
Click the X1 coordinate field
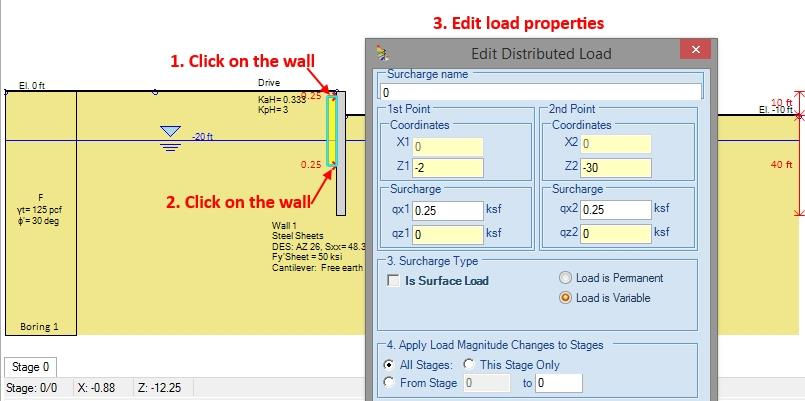coord(447,147)
